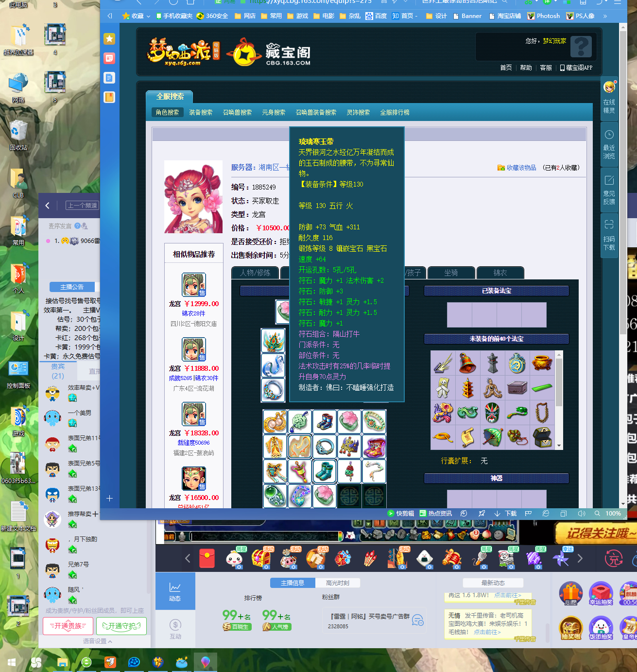Go back with the arrow beside 上一个频道
The height and width of the screenshot is (672, 637).
(x=47, y=206)
